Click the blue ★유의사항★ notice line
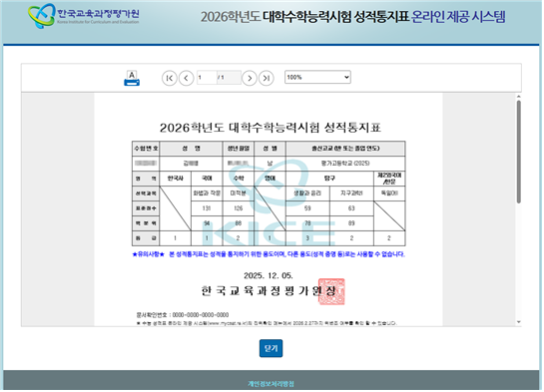 270,255
